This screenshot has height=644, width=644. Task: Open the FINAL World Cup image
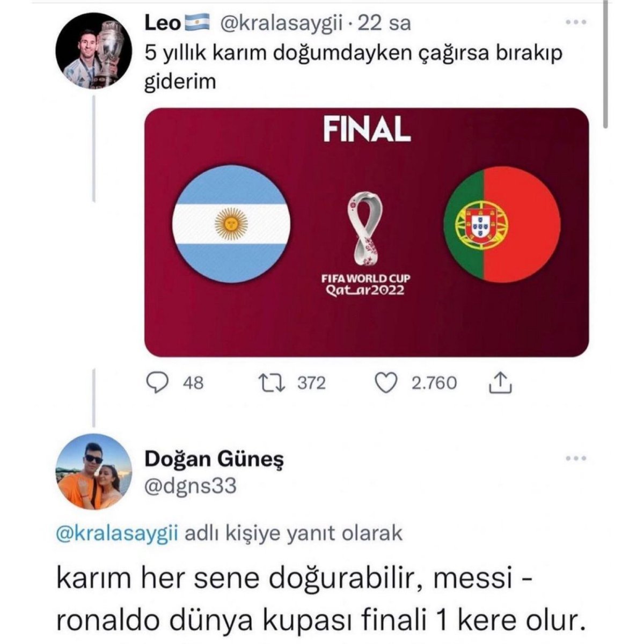click(367, 232)
